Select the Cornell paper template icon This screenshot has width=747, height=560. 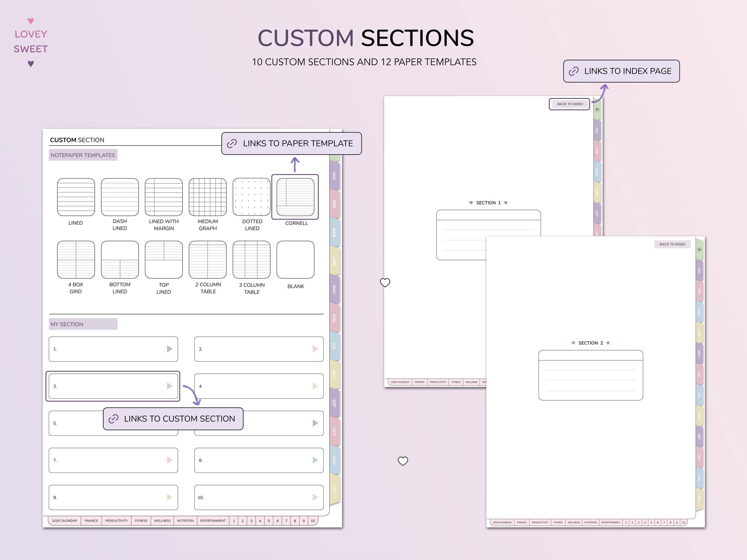[x=296, y=197]
